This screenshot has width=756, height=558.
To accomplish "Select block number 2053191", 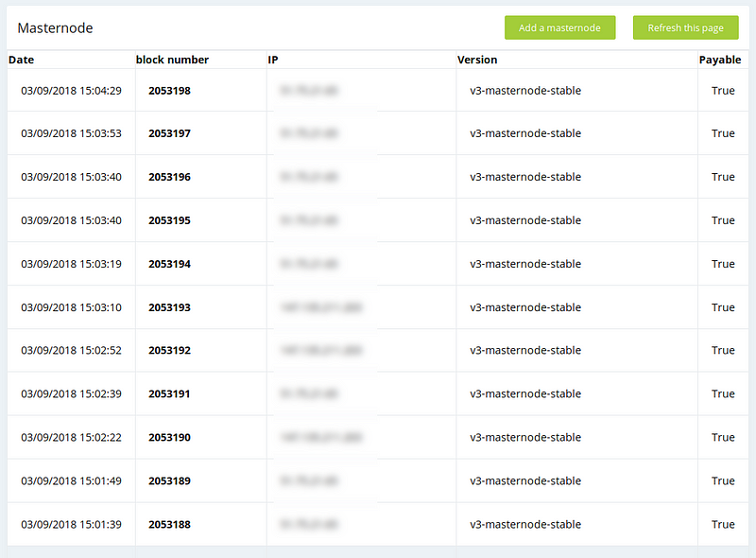I will [169, 393].
